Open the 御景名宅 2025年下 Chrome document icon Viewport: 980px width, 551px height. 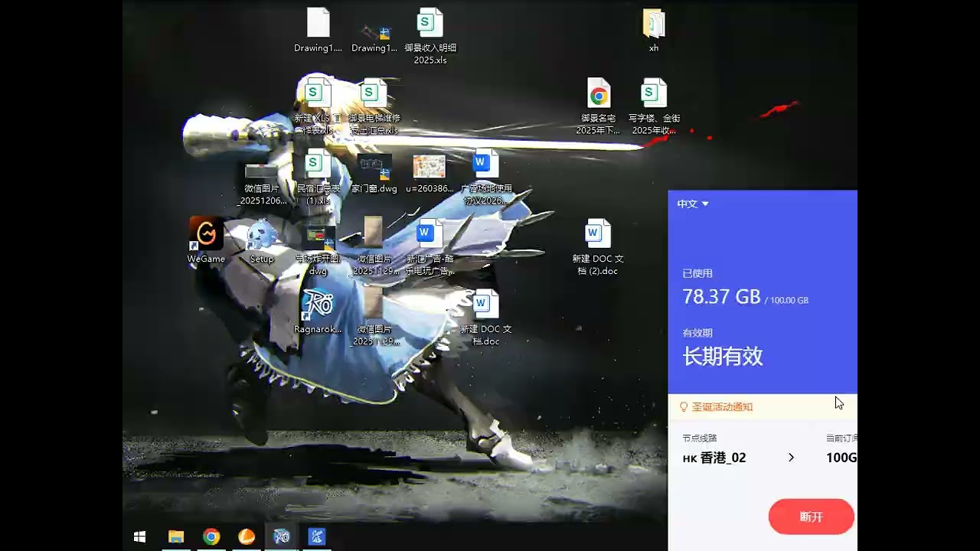pyautogui.click(x=599, y=93)
